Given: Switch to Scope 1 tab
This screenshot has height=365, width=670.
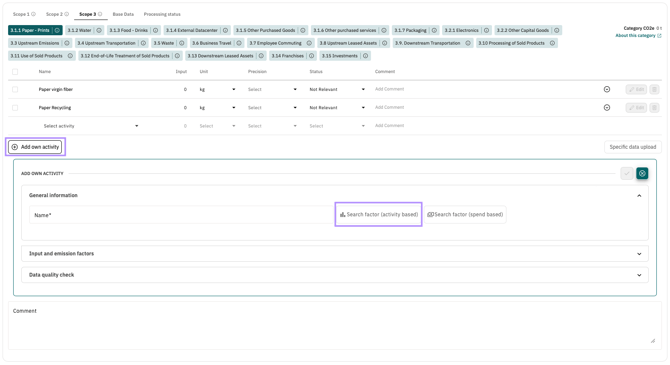Looking at the screenshot, I should click(x=24, y=14).
